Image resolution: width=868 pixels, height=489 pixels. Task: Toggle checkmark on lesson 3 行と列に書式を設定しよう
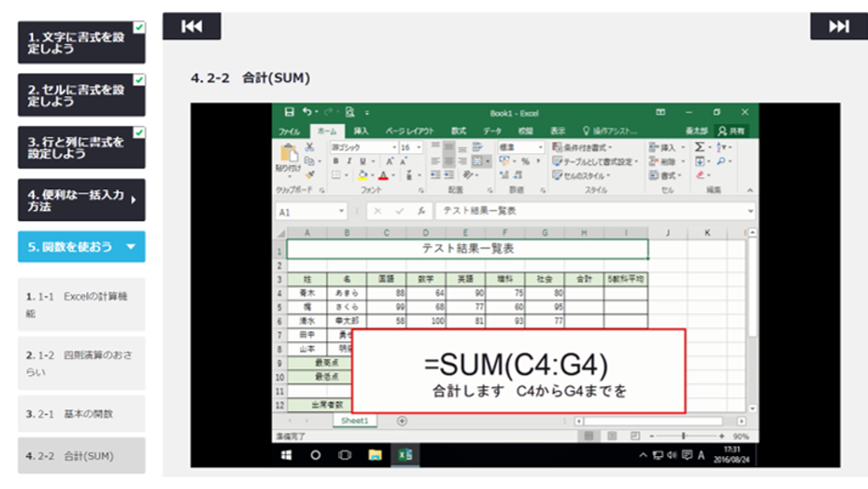(x=138, y=133)
